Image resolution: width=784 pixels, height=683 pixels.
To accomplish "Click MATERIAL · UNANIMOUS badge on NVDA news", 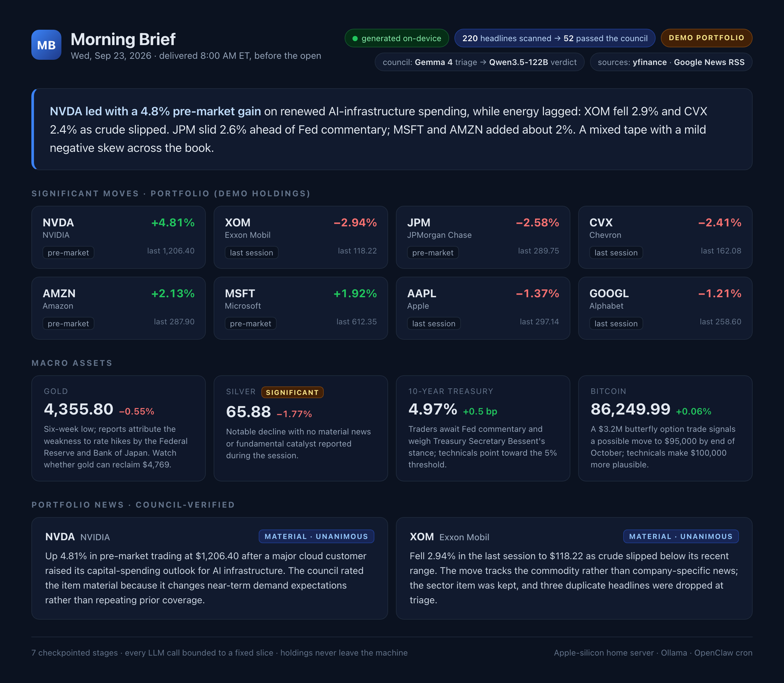I will (x=316, y=537).
